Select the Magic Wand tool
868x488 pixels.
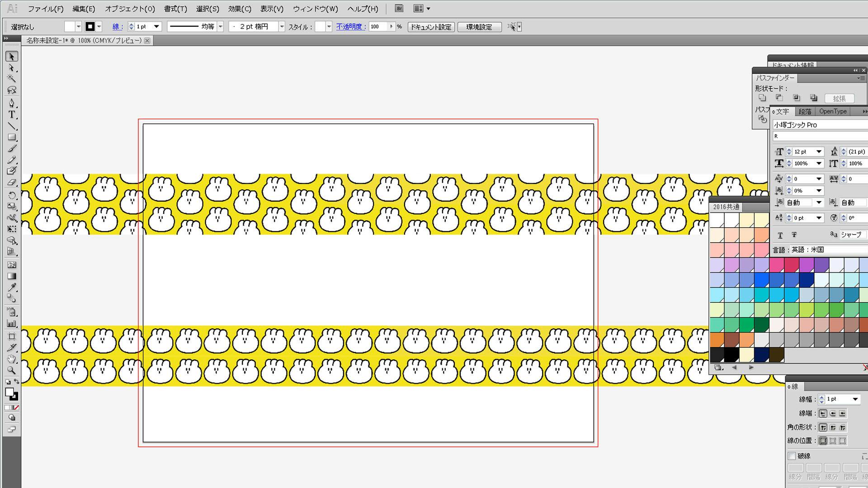tap(12, 79)
